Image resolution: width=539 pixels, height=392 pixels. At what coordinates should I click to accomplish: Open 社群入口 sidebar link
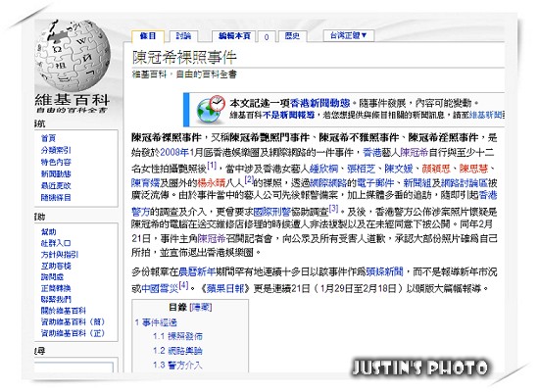(56, 243)
